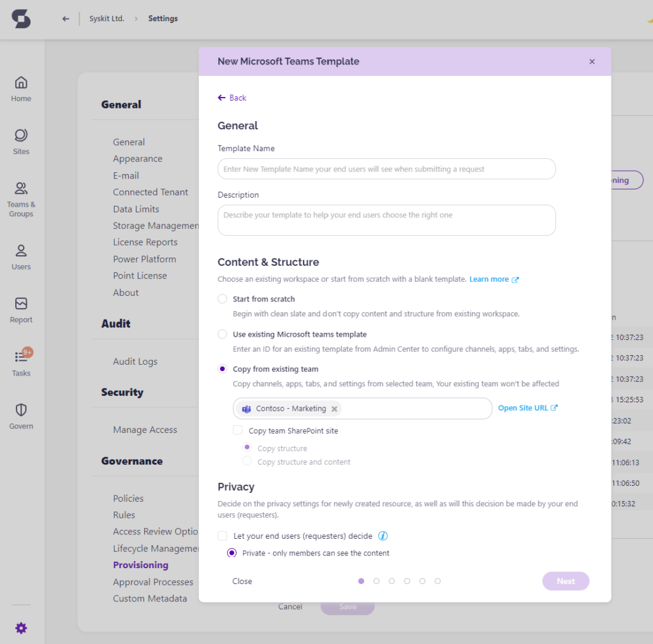Screen dimensions: 653x644
Task: Open Point License settings
Action: point(140,275)
